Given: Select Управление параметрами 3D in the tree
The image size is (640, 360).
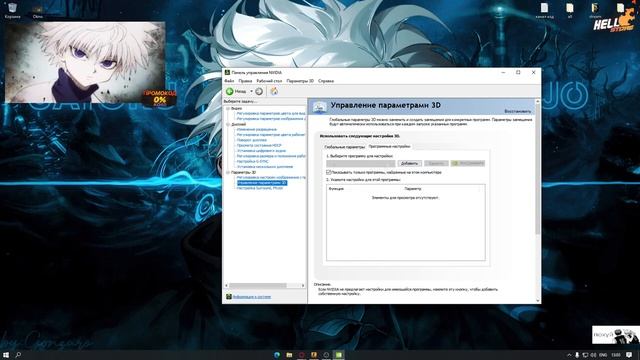Looking at the screenshot, I should coord(262,183).
